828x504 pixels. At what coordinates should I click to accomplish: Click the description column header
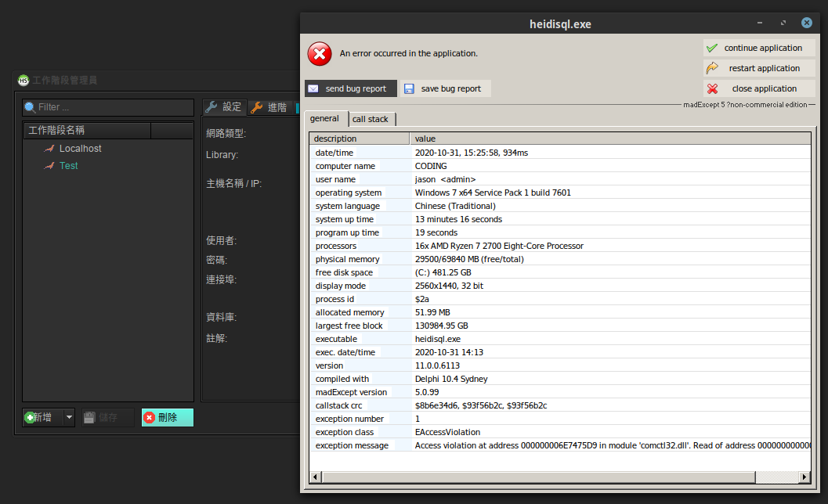click(360, 139)
